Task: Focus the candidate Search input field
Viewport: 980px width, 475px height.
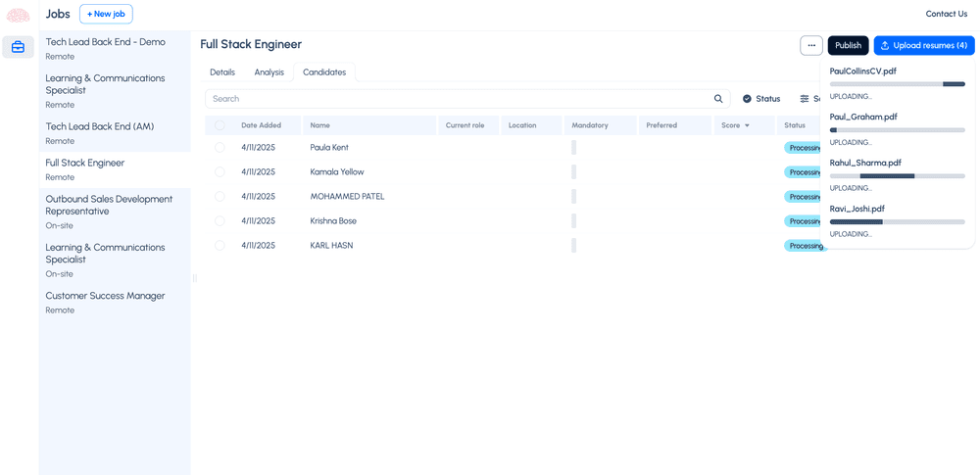Action: point(461,99)
